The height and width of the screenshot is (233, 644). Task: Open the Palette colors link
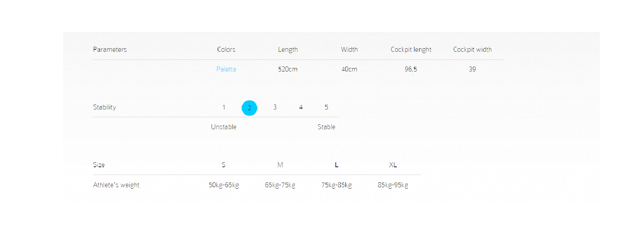pyautogui.click(x=226, y=69)
